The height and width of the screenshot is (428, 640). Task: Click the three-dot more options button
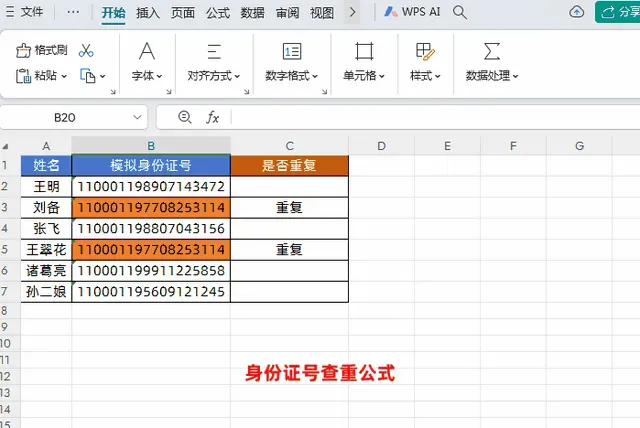(x=73, y=12)
